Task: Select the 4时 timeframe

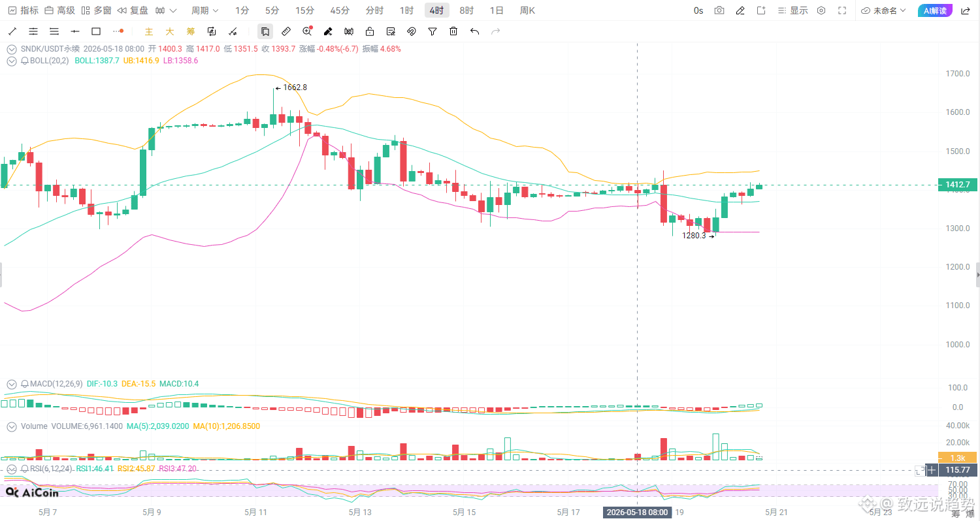Action: (x=436, y=10)
